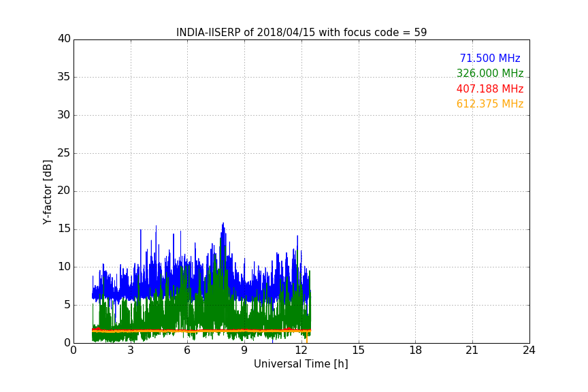Viewport: 588px width, 392px height.
Task: Click the y-axis tick label 35
Action: tap(64, 77)
